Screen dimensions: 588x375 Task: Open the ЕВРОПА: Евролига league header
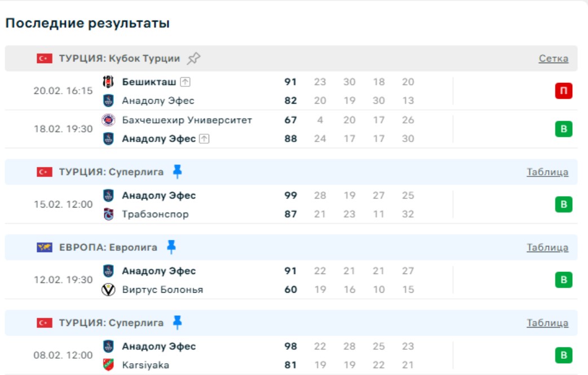[x=108, y=248]
